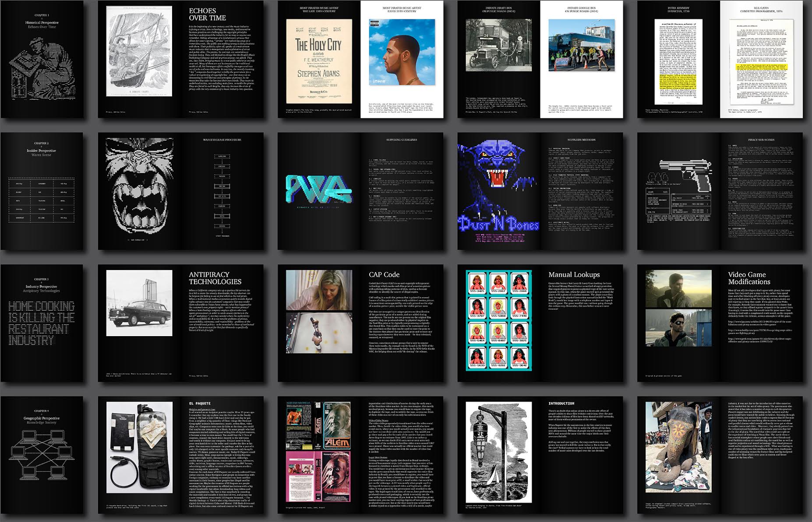Viewport: 812px width, 522px height.
Task: Select the 'WAREZ RELEASE PROCEDURE' heading
Action: [222, 140]
